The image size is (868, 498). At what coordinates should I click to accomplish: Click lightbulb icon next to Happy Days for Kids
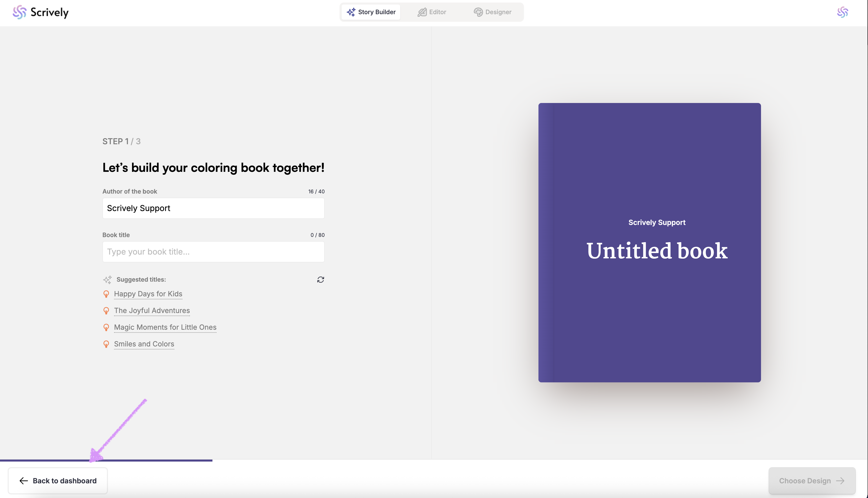(x=106, y=294)
